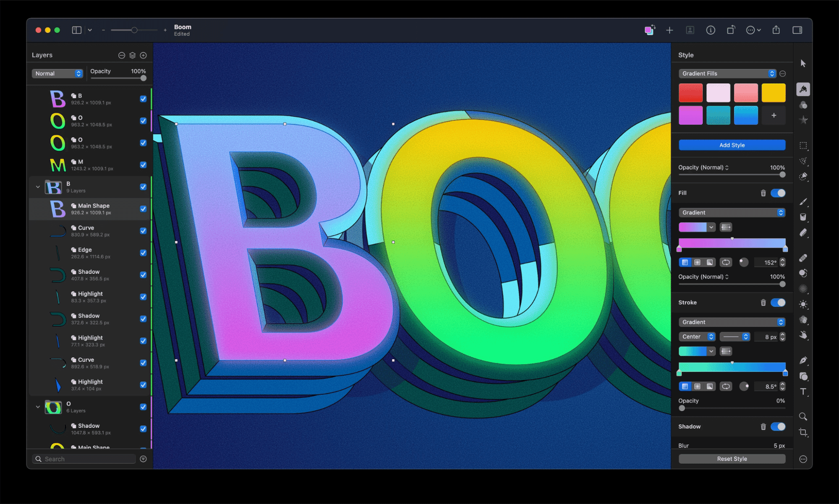Open the Style paintbrush panel tool

coord(803,89)
